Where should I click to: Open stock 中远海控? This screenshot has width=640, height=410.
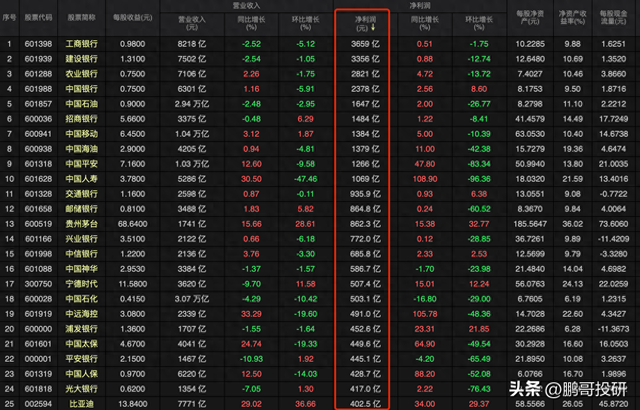coord(82,314)
